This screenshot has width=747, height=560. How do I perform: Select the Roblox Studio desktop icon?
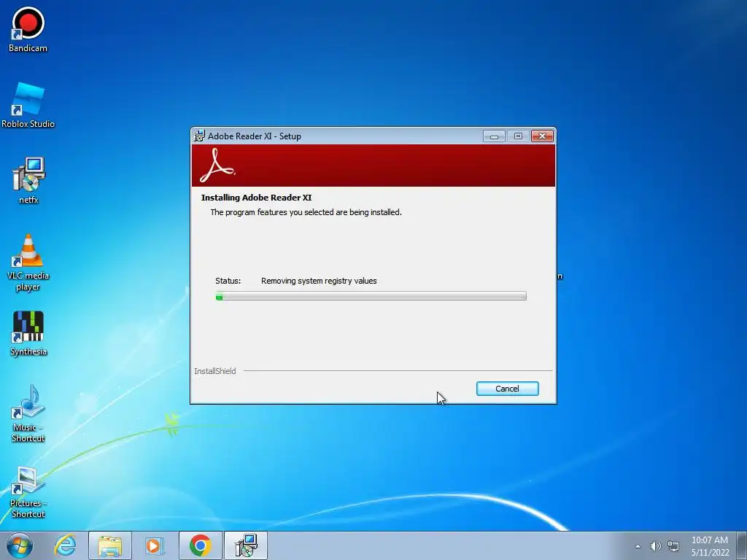pos(28,105)
